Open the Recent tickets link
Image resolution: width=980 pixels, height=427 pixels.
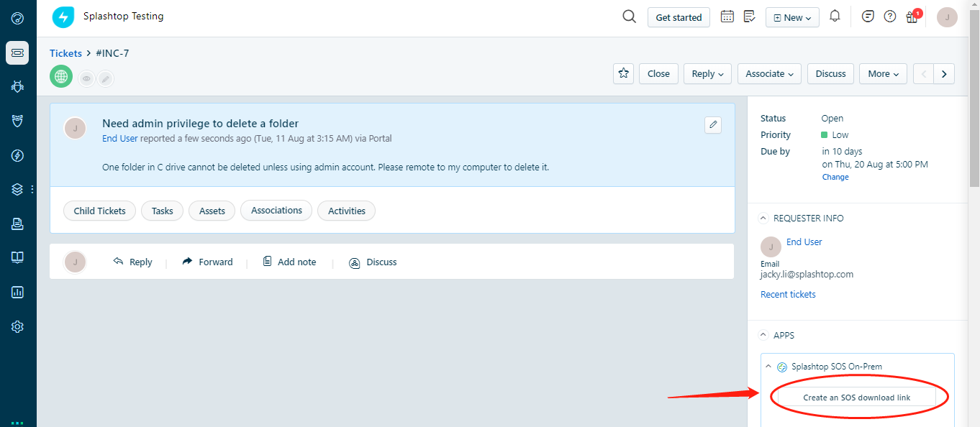pos(788,294)
